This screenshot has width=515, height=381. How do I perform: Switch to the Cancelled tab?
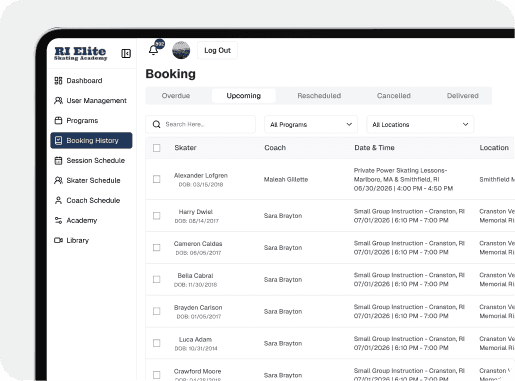coord(394,96)
